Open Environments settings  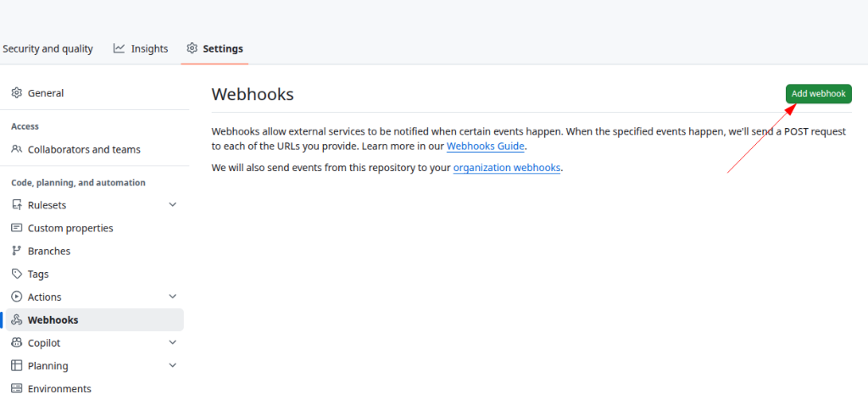94,387
